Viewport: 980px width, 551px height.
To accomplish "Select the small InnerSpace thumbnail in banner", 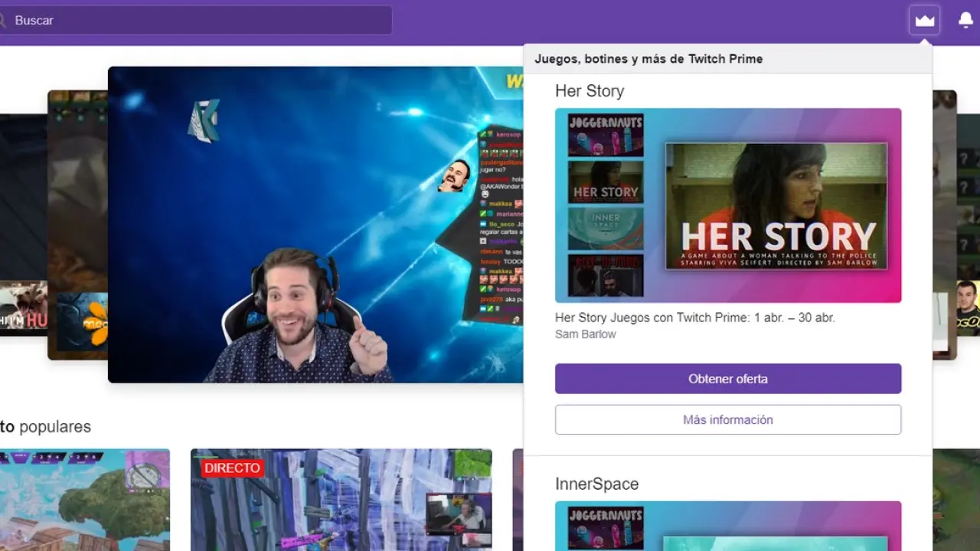I will pos(606,228).
